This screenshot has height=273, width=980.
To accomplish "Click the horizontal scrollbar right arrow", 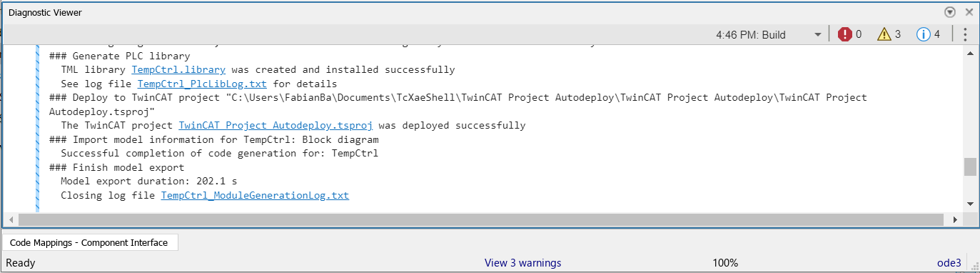I will coord(957,219).
